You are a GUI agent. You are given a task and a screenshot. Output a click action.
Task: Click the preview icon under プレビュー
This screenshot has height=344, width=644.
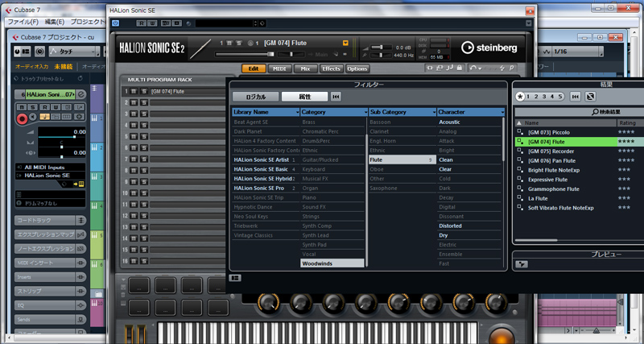tap(522, 264)
